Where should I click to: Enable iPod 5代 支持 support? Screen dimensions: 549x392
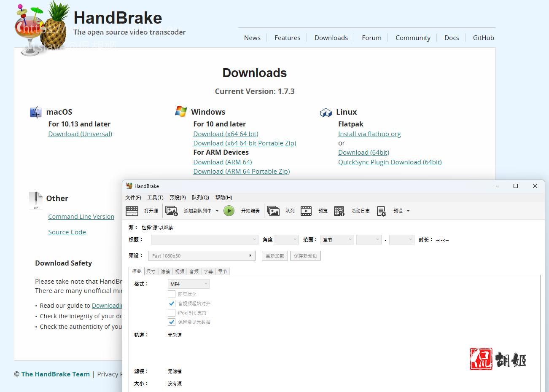click(172, 312)
